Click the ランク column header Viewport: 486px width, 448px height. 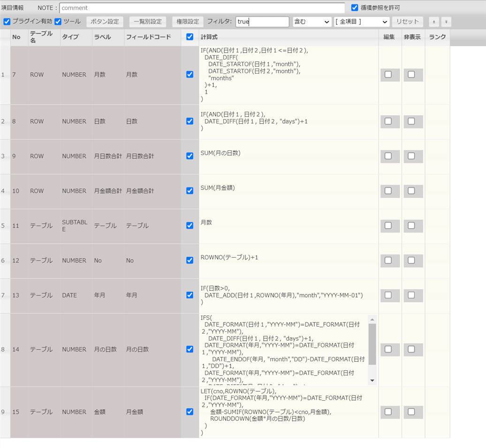437,37
